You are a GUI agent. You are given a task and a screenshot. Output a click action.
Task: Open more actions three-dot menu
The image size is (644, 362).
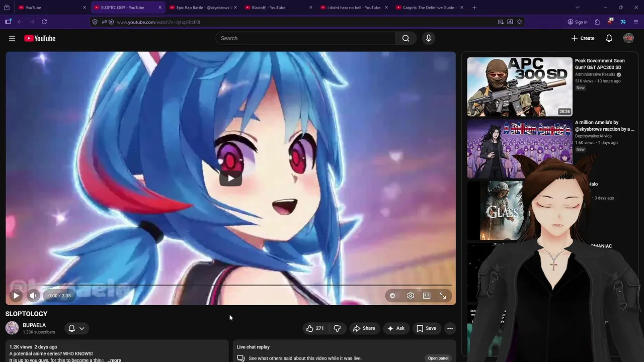[450, 328]
